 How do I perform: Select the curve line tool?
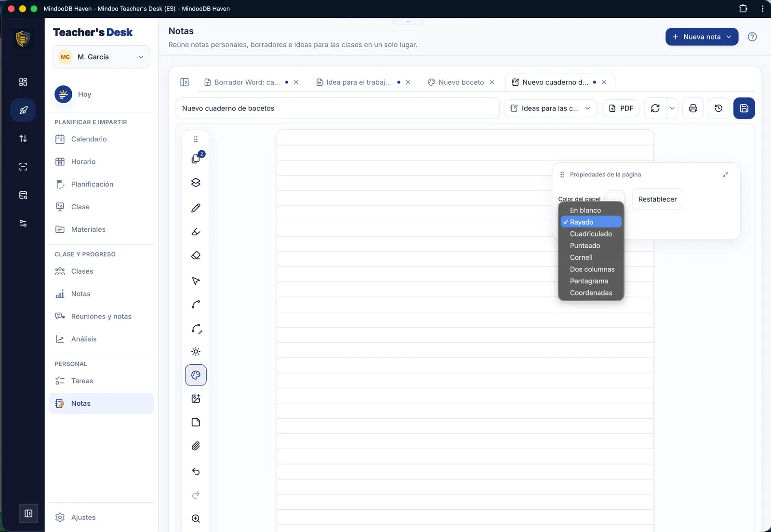pyautogui.click(x=196, y=305)
